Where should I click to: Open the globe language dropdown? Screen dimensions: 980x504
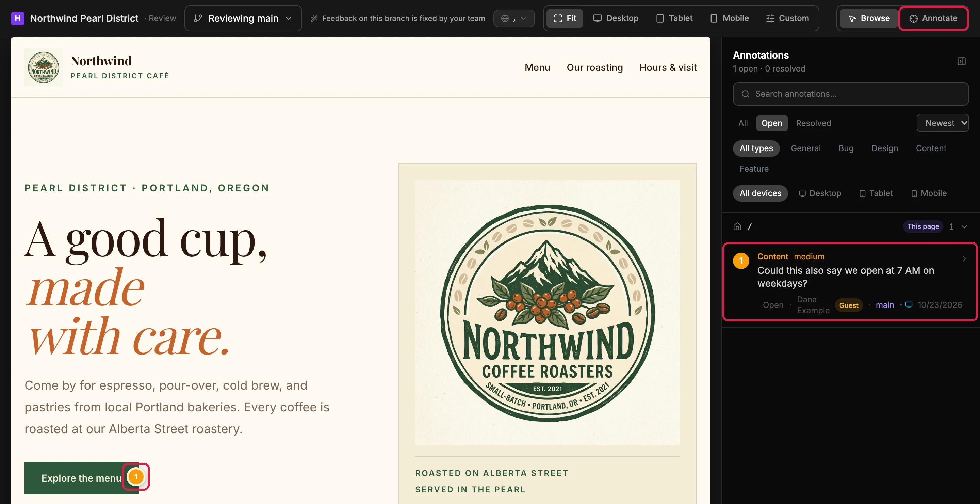click(x=513, y=18)
